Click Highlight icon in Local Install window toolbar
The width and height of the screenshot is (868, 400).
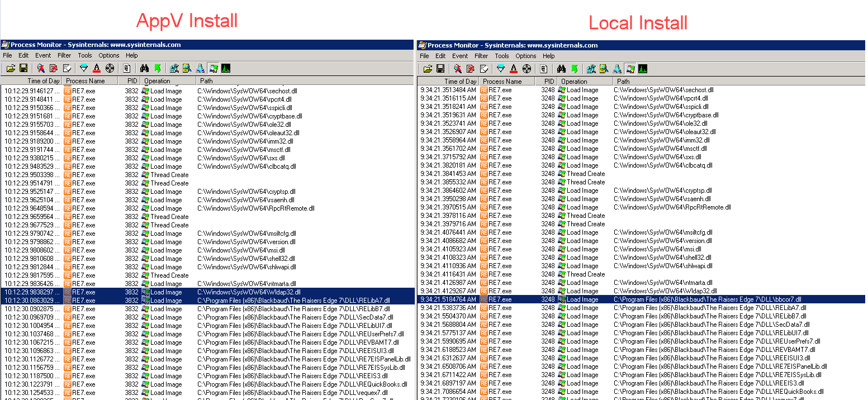(x=513, y=69)
